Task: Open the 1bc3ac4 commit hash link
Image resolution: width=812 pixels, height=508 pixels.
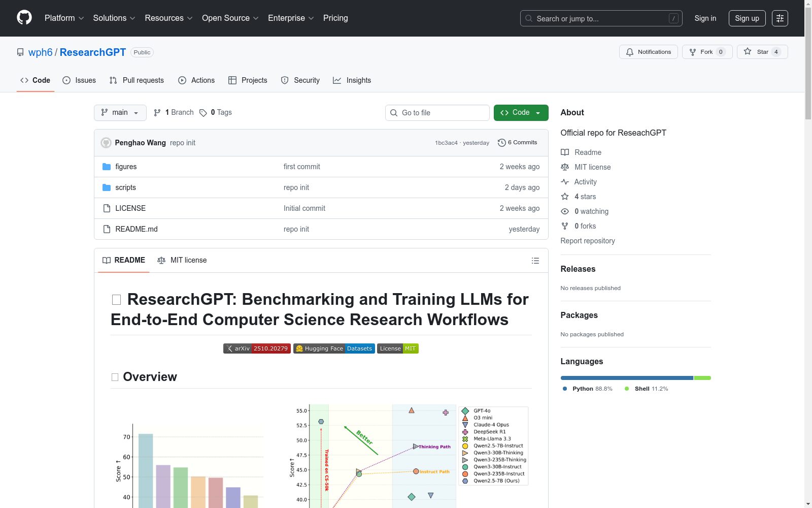Action: click(x=446, y=143)
